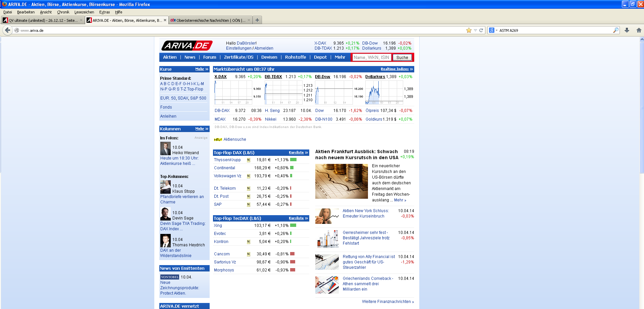Open the Thomas Heydrich portrait photo
The image size is (644, 309).
click(165, 241)
